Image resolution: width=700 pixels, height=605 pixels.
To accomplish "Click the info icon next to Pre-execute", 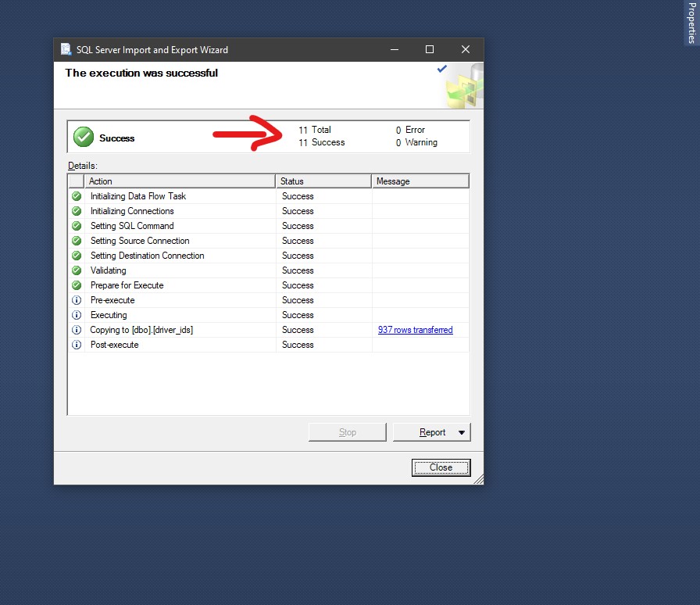I will click(77, 300).
